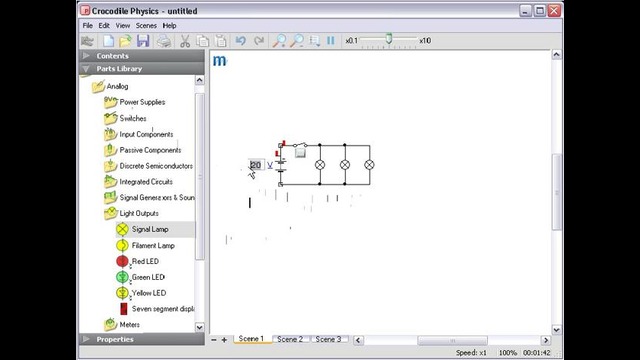Viewport: 640px width, 360px height.
Task: Remove scene with minus button
Action: click(213, 340)
